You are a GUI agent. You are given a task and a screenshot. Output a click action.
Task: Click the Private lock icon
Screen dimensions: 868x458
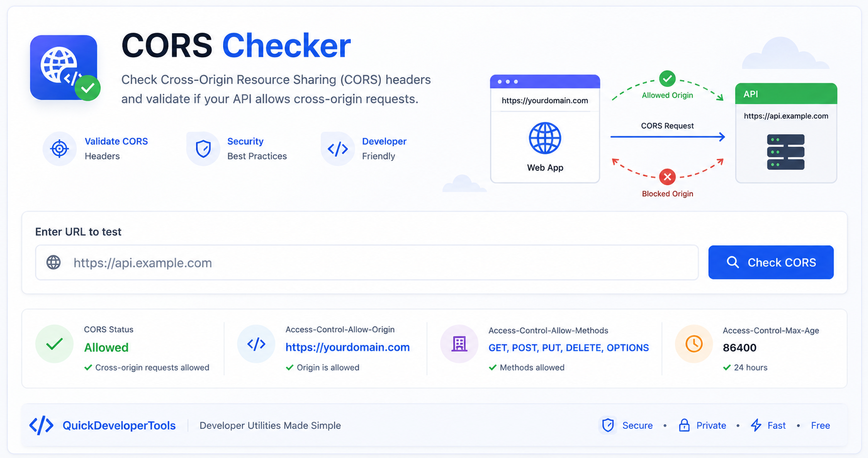point(684,425)
